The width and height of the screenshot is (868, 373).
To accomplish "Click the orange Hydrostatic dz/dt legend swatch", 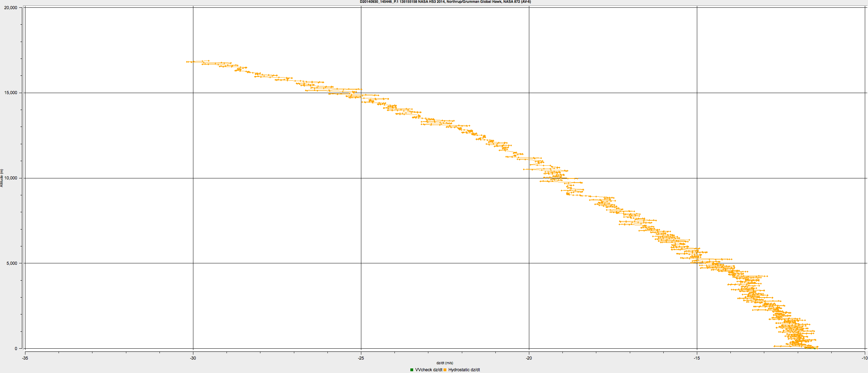I will [x=445, y=370].
